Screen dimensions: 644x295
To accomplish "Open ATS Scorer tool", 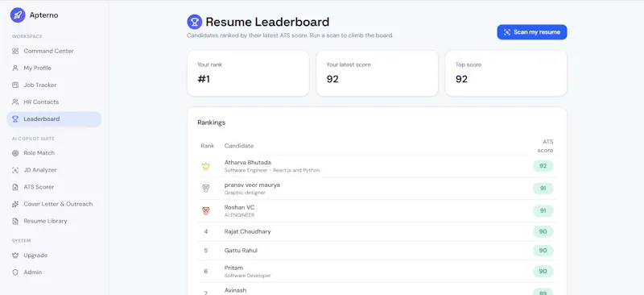I will click(x=54, y=187).
